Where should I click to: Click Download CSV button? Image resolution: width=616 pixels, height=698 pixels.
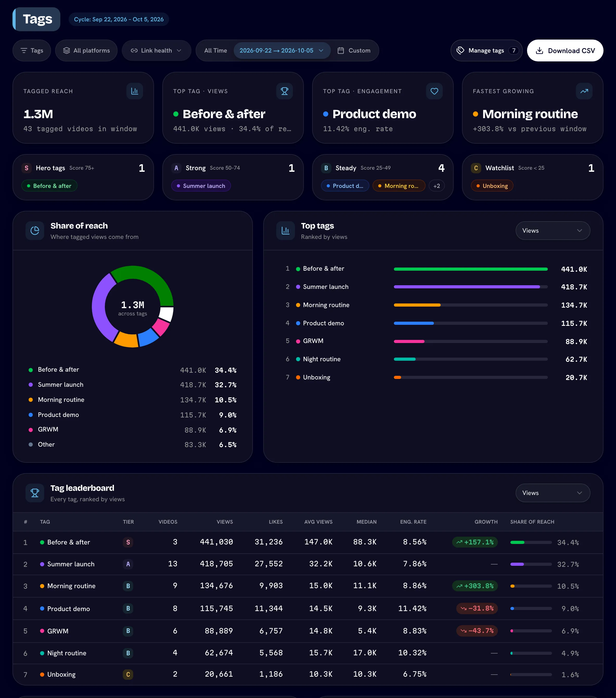[565, 50]
